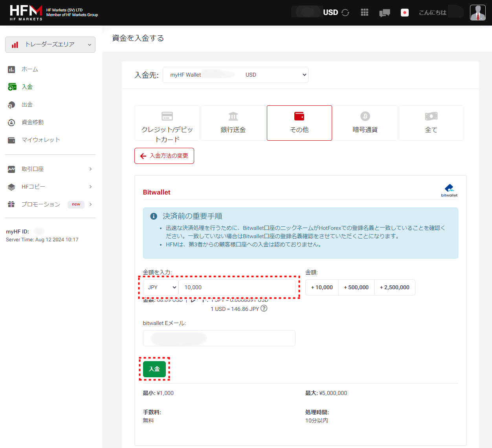Click the 入金方法の変更 button

coord(164,156)
